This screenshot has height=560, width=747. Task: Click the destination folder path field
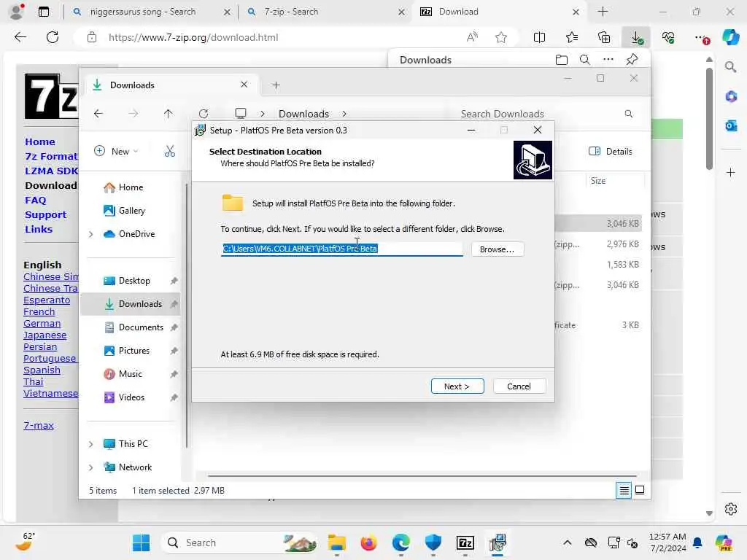point(341,249)
